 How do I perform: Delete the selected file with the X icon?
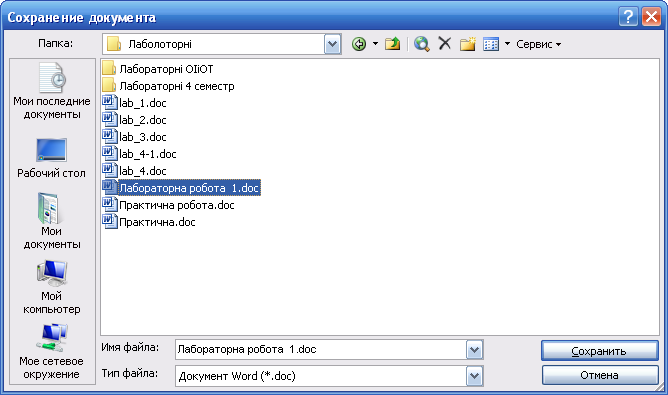[x=445, y=43]
